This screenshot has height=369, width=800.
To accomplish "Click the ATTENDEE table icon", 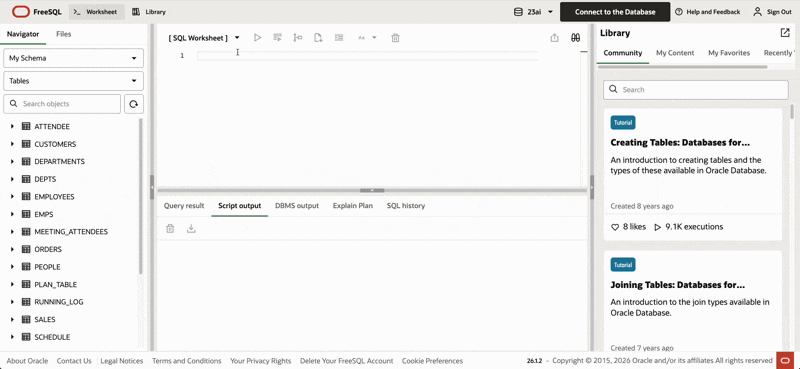I will [x=26, y=127].
